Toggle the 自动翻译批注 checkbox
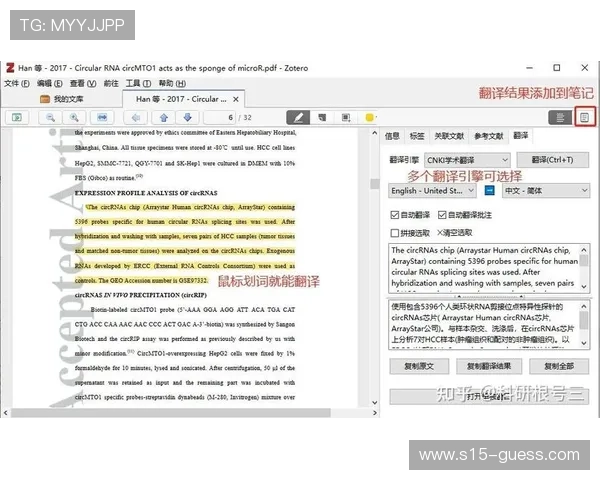The height and width of the screenshot is (480, 600). 442,215
